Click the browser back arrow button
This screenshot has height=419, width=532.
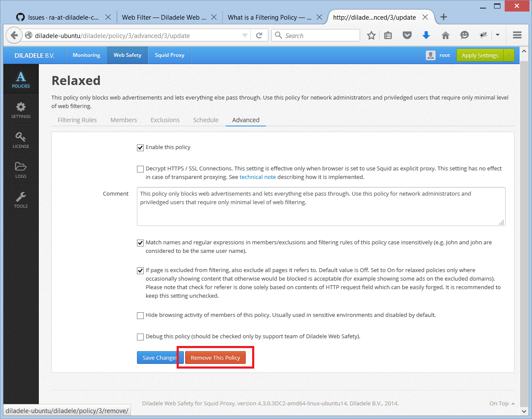14,35
